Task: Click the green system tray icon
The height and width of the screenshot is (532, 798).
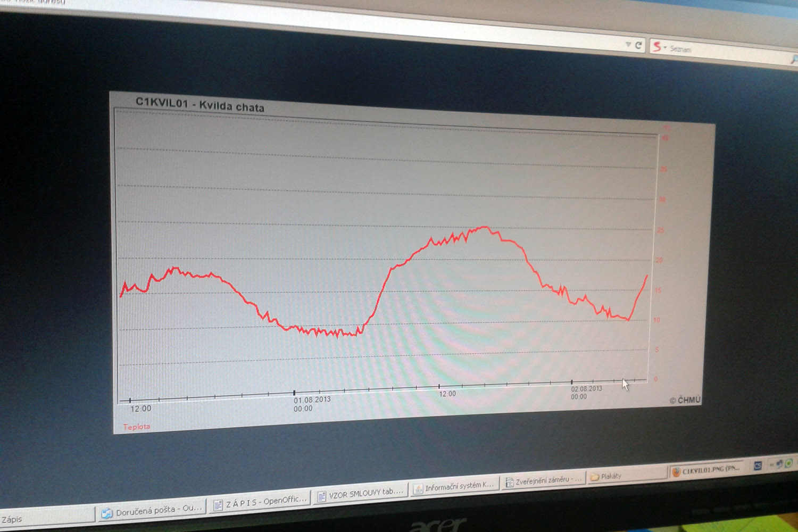Action: point(788,463)
